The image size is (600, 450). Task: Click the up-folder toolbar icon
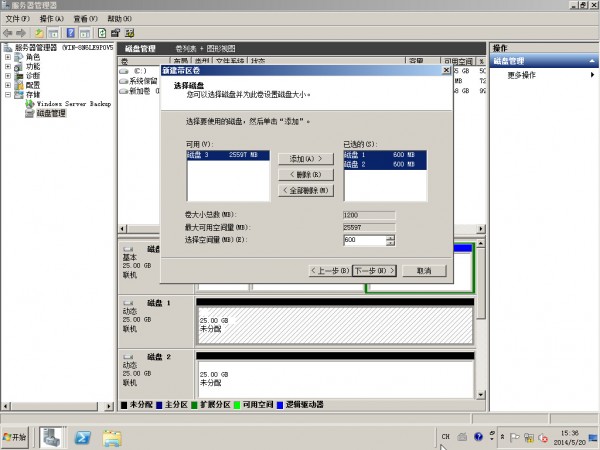39,33
